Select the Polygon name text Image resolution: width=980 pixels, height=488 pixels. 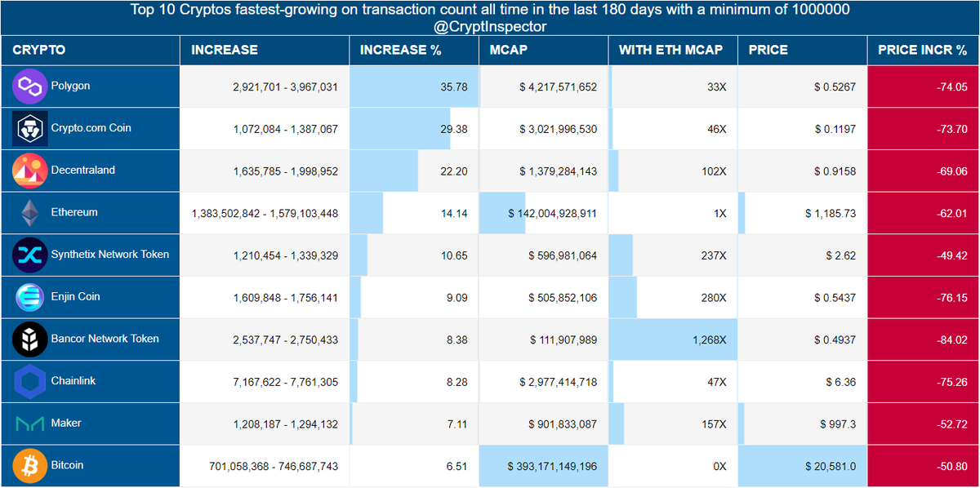70,86
